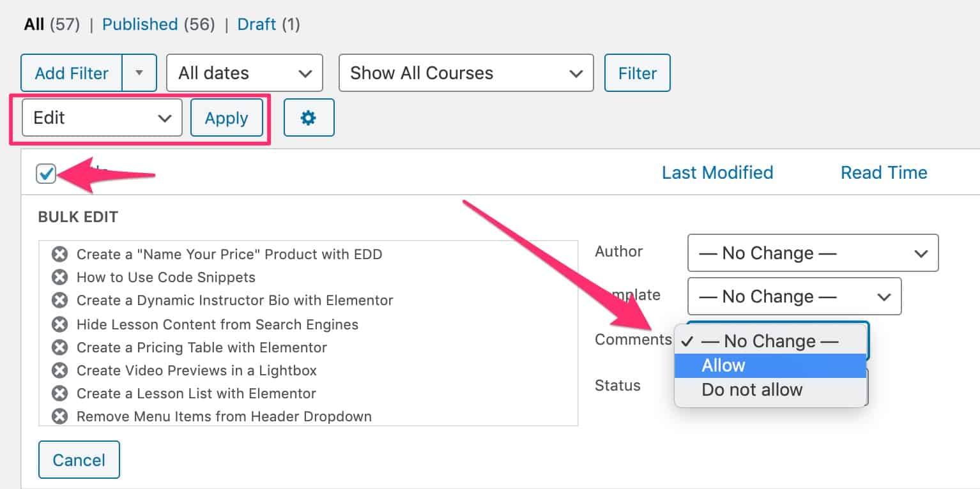Remove "Create a "Name Your Price" Product" item

coord(59,254)
